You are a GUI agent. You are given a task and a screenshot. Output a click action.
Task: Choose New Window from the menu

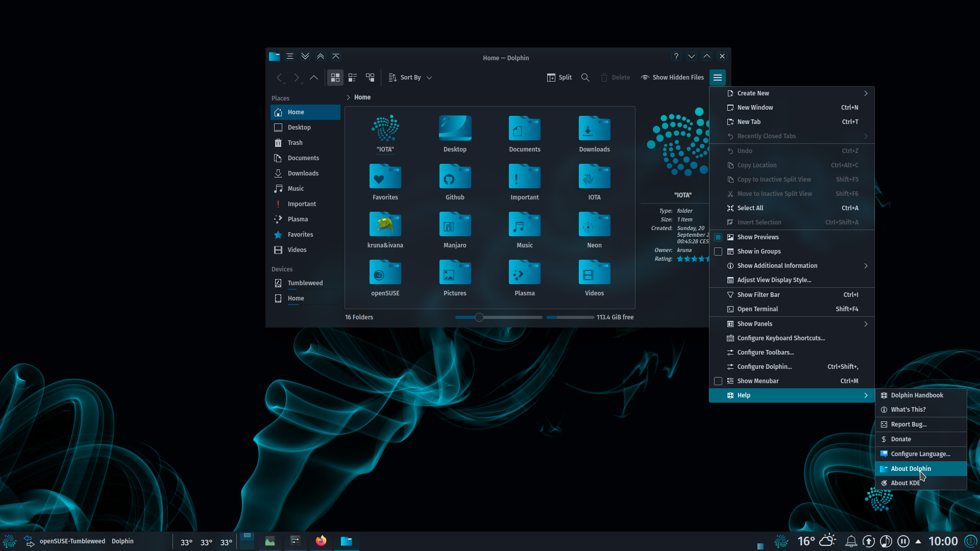792,108
